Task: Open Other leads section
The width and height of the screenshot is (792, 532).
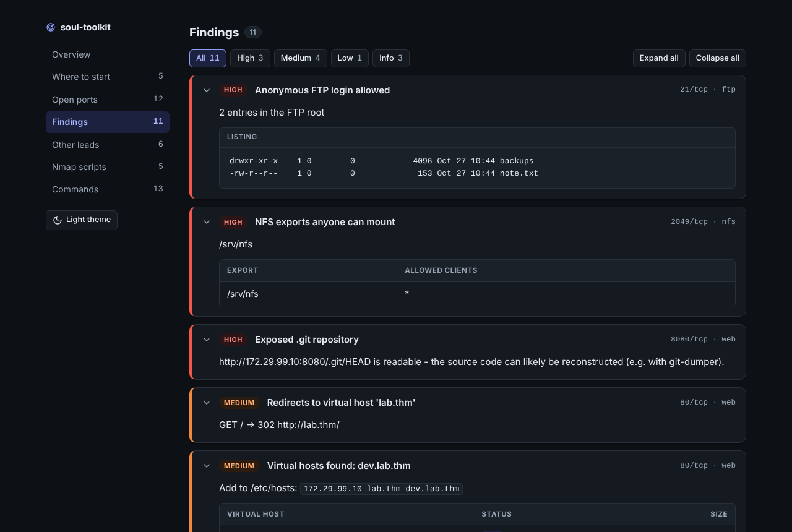Action: pyautogui.click(x=108, y=145)
